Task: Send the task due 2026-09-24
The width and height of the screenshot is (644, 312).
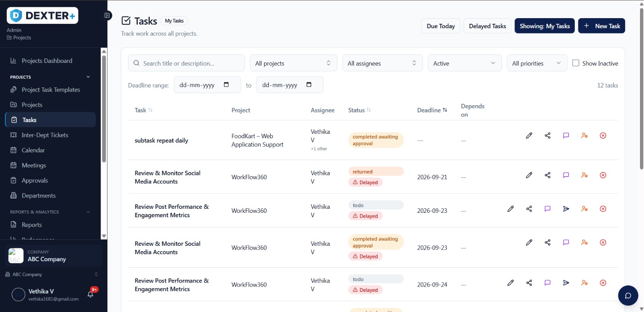Action: click(566, 283)
